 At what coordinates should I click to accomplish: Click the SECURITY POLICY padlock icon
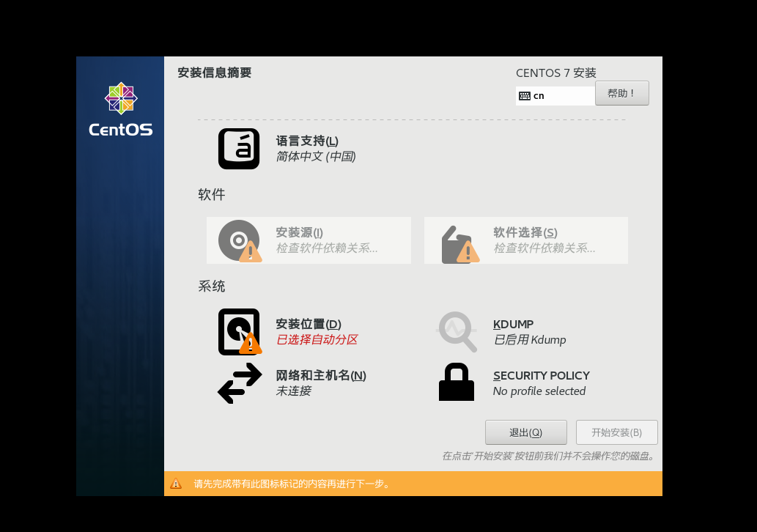tap(457, 382)
